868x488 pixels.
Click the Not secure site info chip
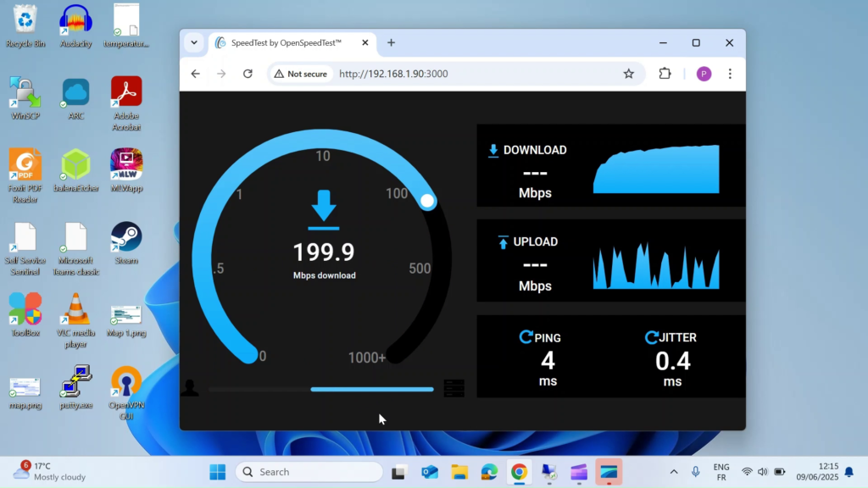pos(301,74)
